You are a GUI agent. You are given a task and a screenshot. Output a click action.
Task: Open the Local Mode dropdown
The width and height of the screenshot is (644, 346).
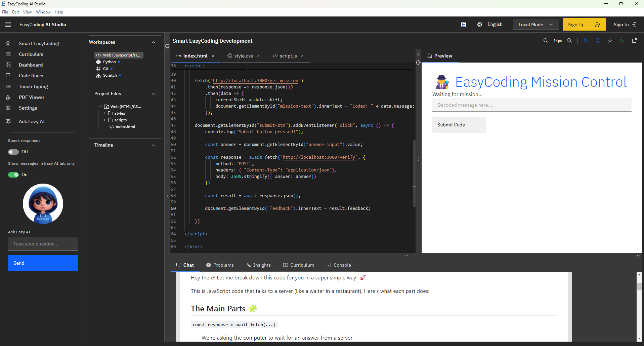pyautogui.click(x=536, y=25)
